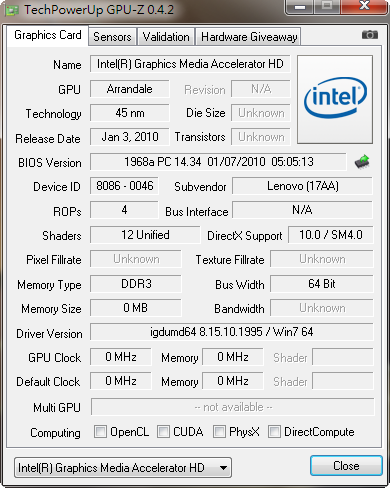Click the Bandwidth Unknown field
Viewport: 390px width, 488px height.
pyautogui.click(x=322, y=308)
